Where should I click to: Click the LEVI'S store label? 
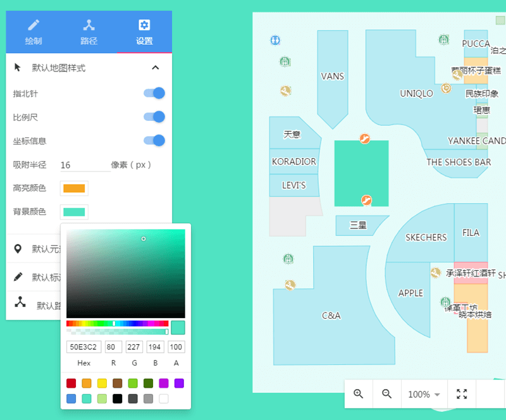tap(293, 185)
